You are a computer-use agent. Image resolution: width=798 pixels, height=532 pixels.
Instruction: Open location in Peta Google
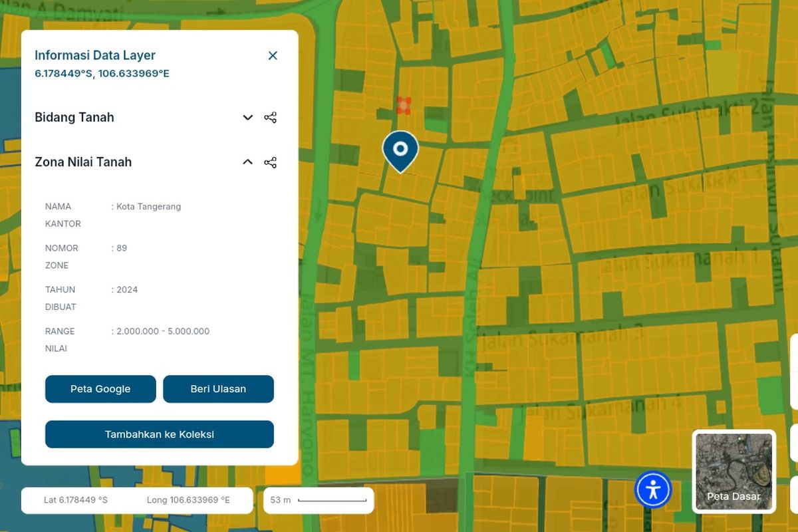(100, 389)
